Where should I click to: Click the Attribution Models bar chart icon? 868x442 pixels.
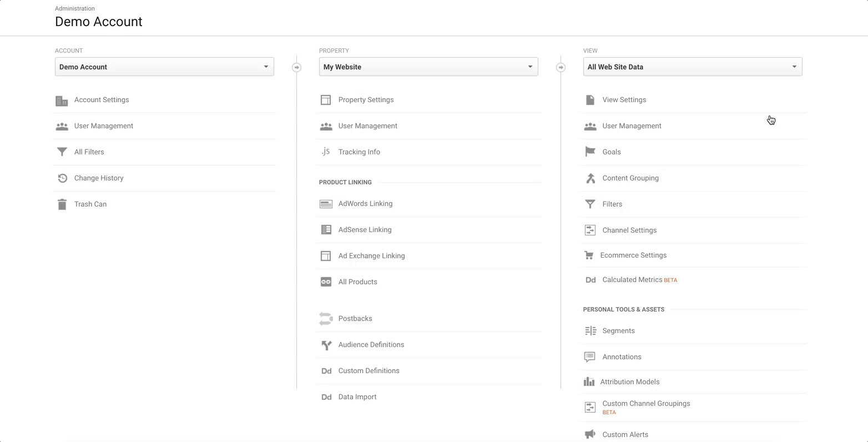click(x=589, y=382)
